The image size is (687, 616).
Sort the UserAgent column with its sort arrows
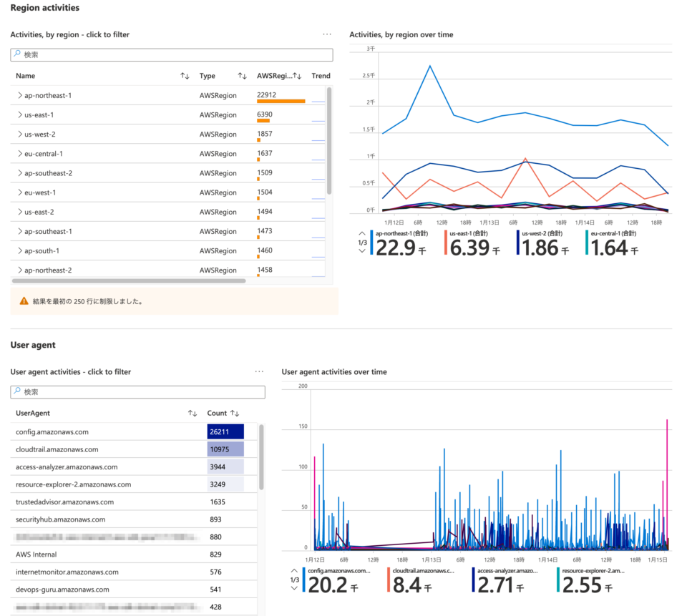(x=192, y=413)
